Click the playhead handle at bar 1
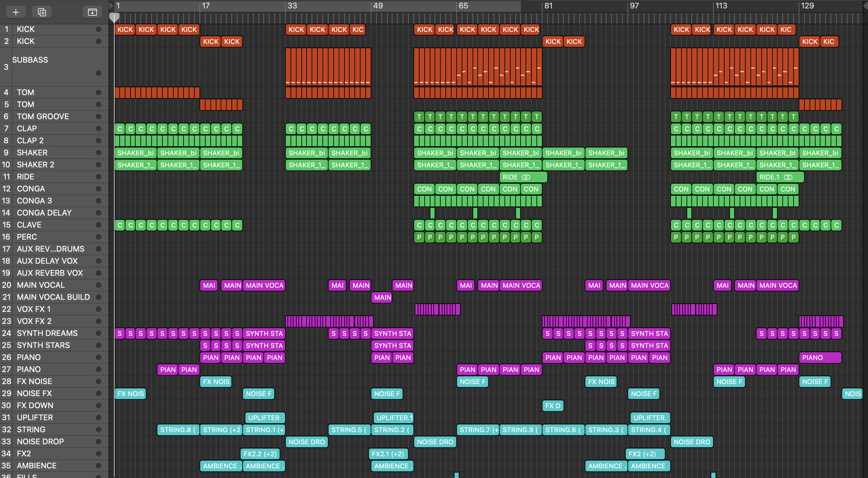Viewport: 868px width, 478px height. point(114,17)
